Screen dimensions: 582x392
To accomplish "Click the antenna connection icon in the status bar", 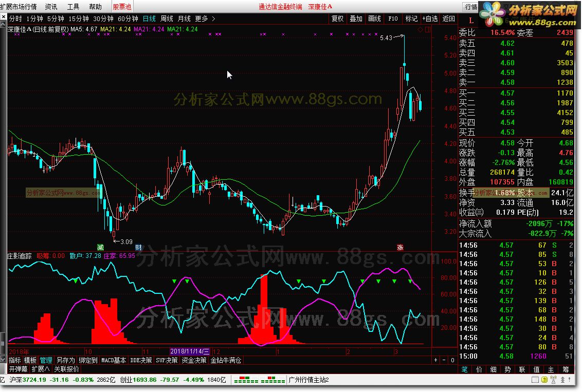I will (553, 380).
